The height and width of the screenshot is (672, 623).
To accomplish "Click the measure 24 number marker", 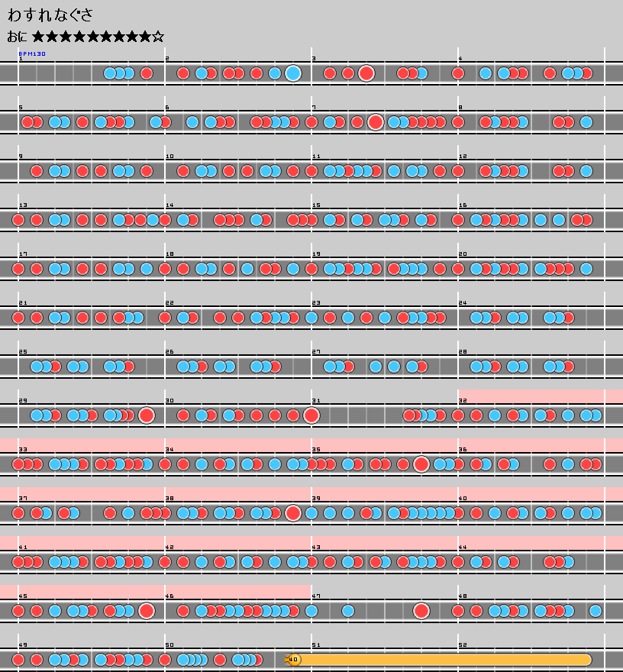I will click(463, 303).
